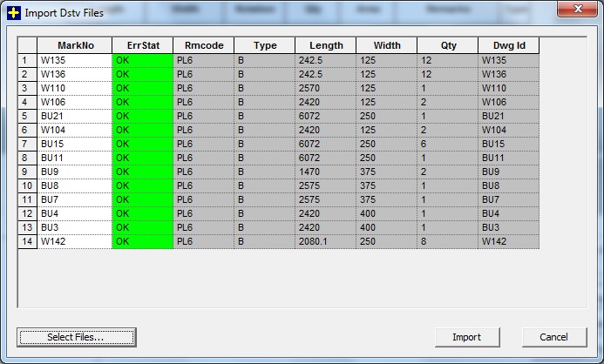Screen dimensions: 604x364
Task: Click the Dwg Id column header
Action: pos(508,45)
